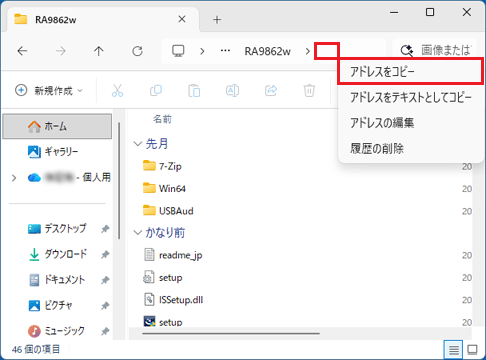Click the ISSetup.dll file icon

149,299
